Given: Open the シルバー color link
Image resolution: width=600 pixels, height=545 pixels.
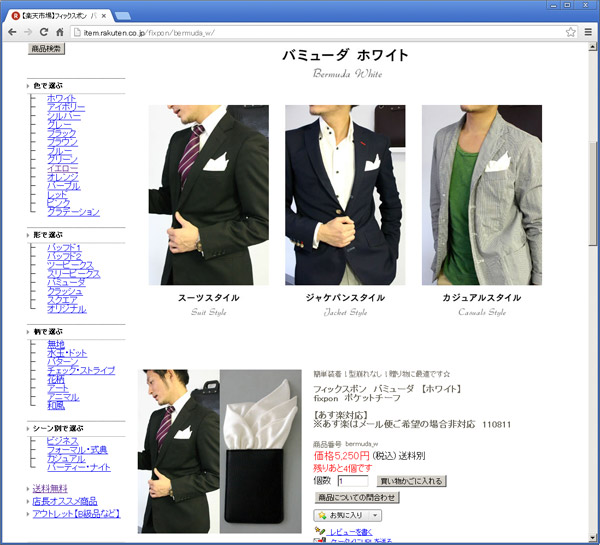Looking at the screenshot, I should (64, 116).
